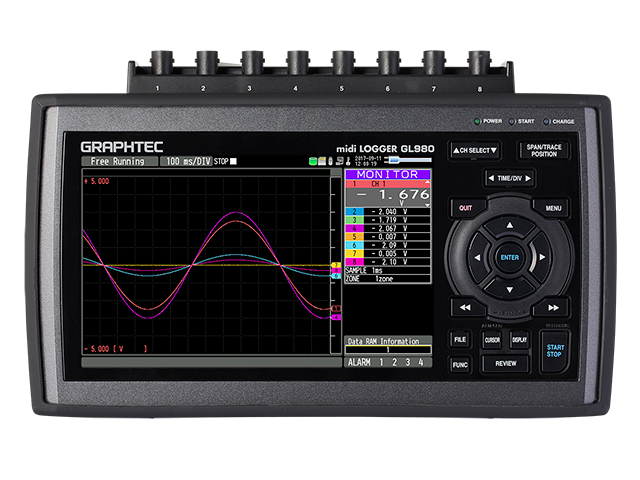The image size is (640, 480).
Task: Click ALARM indicator number 4
Action: coord(421,362)
